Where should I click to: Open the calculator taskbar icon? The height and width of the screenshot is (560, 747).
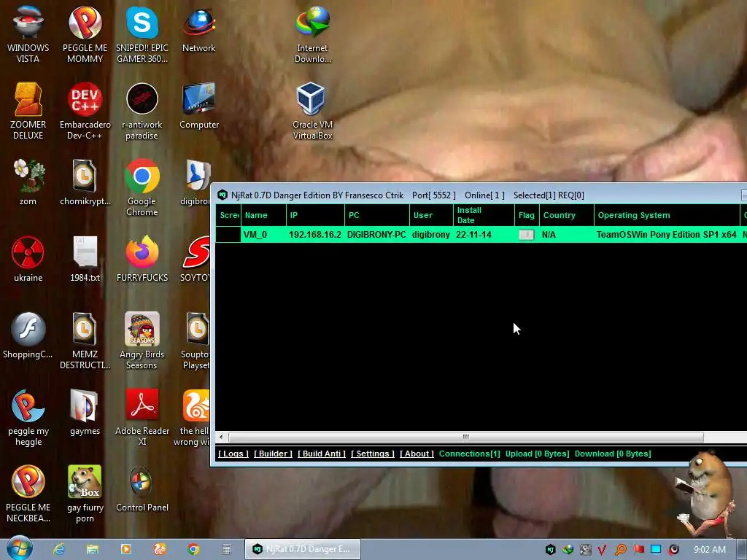pos(227,549)
